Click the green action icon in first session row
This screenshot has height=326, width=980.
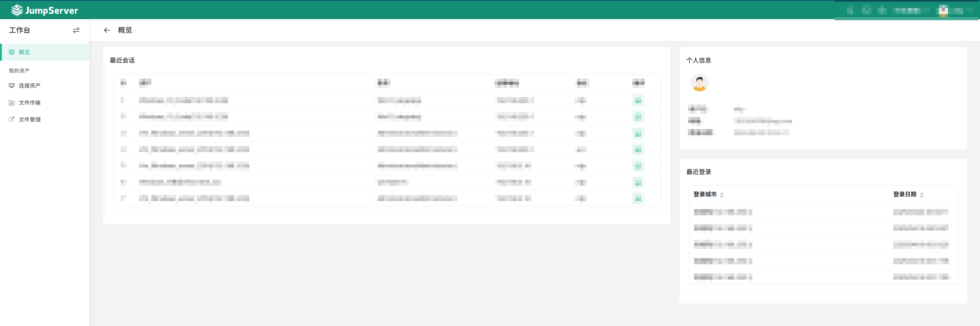[x=638, y=101]
